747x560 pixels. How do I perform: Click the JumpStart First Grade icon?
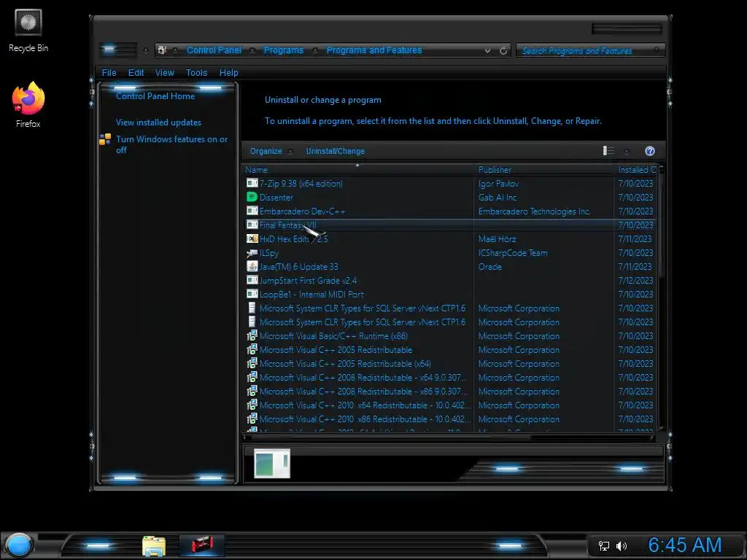tap(252, 281)
